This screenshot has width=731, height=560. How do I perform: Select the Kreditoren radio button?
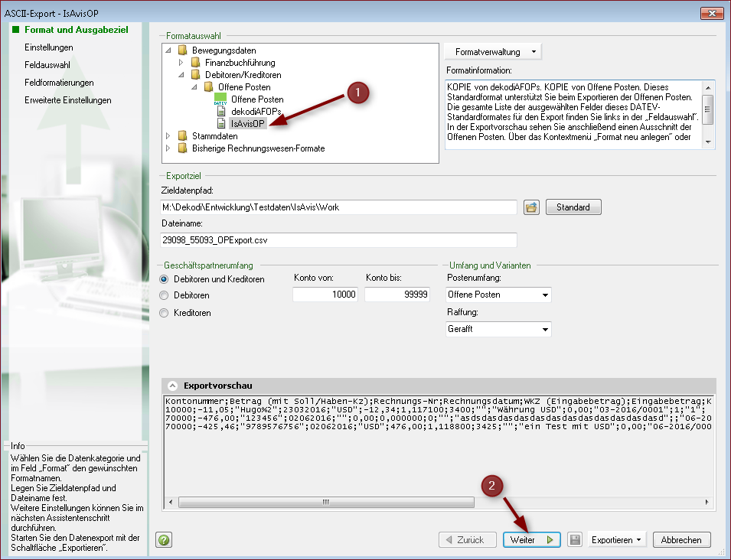click(164, 313)
